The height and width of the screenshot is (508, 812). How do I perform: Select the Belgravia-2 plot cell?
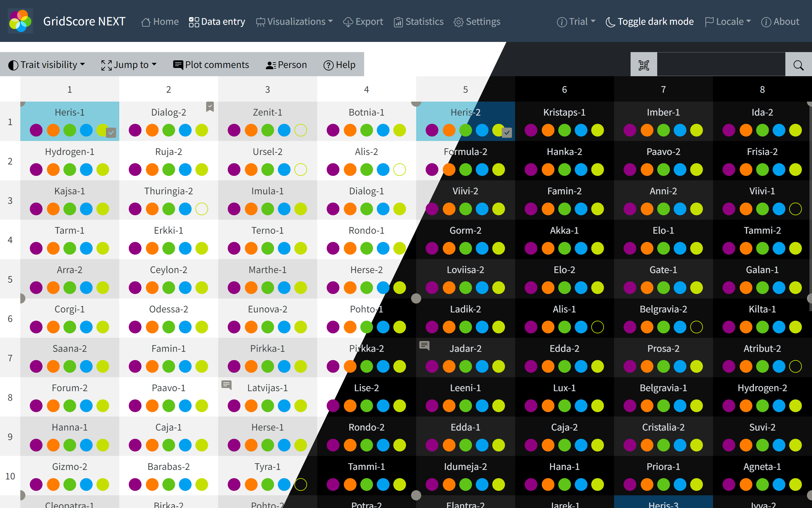(663, 318)
